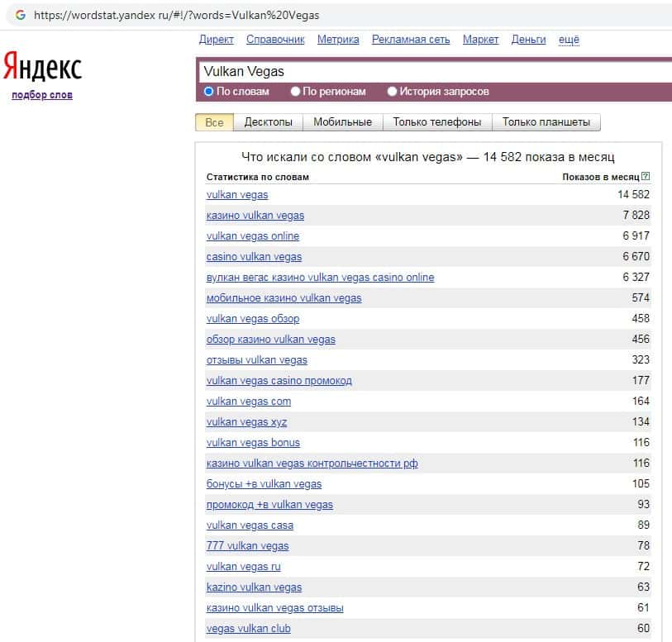Click the подбор слов link
Viewport: 672px width, 642px height.
coord(42,95)
